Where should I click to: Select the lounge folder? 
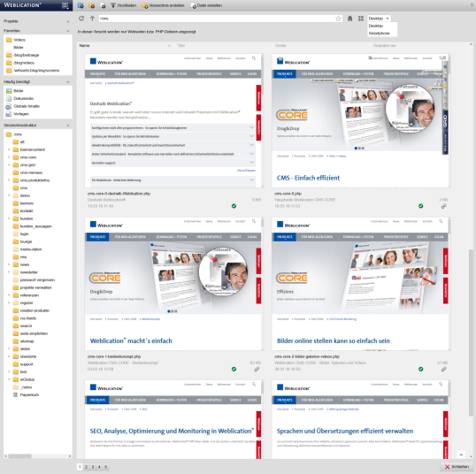point(22,241)
